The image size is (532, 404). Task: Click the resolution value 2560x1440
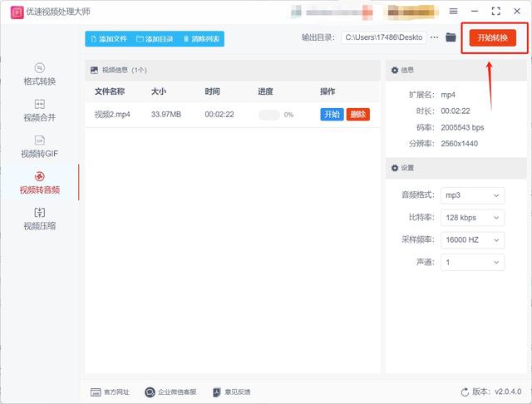460,144
